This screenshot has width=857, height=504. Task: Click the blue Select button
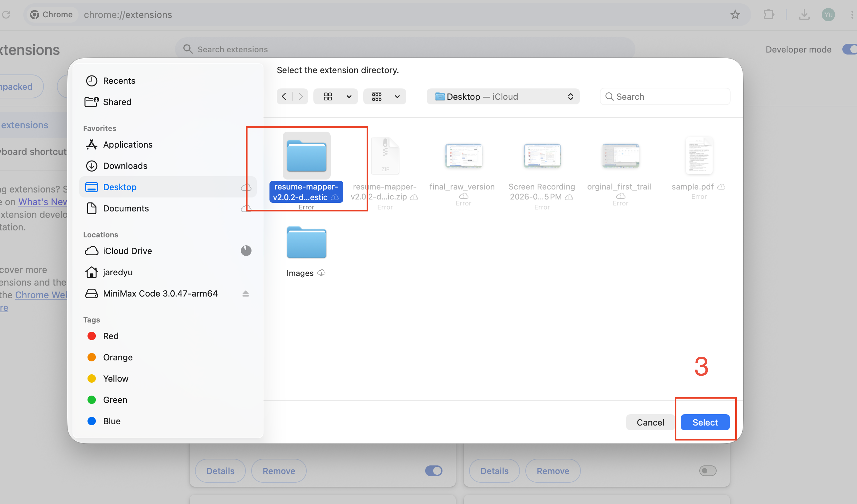(x=705, y=422)
